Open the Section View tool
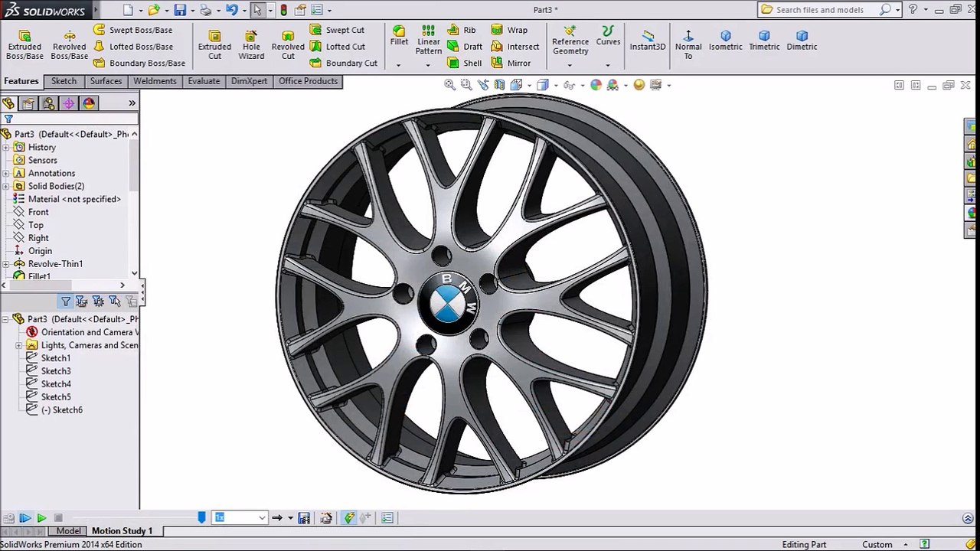 [499, 85]
